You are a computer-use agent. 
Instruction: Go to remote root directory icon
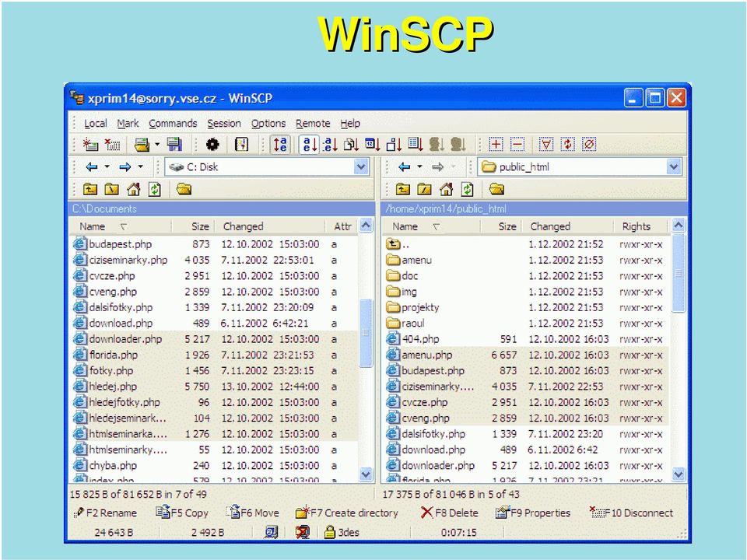coord(424,190)
